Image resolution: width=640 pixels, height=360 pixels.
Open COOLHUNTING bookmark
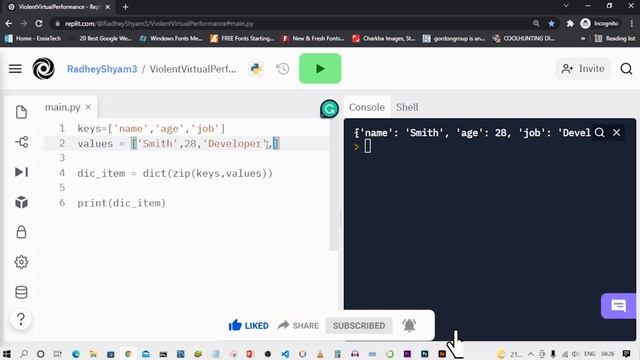tap(524, 38)
